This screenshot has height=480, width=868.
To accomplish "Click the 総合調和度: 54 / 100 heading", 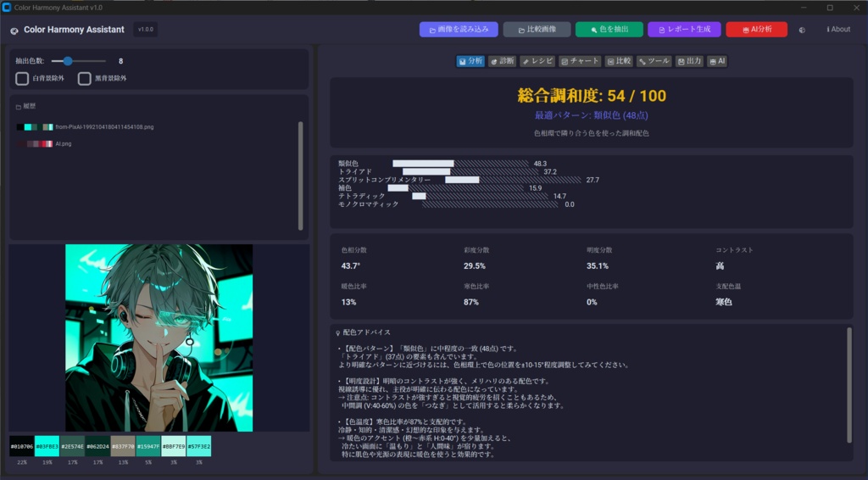I will pyautogui.click(x=592, y=96).
